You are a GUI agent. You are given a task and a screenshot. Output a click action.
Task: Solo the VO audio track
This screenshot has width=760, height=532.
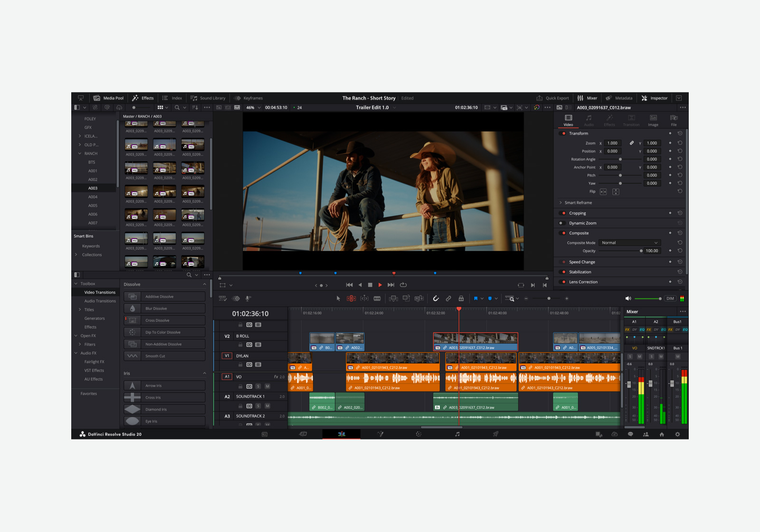coord(258,386)
